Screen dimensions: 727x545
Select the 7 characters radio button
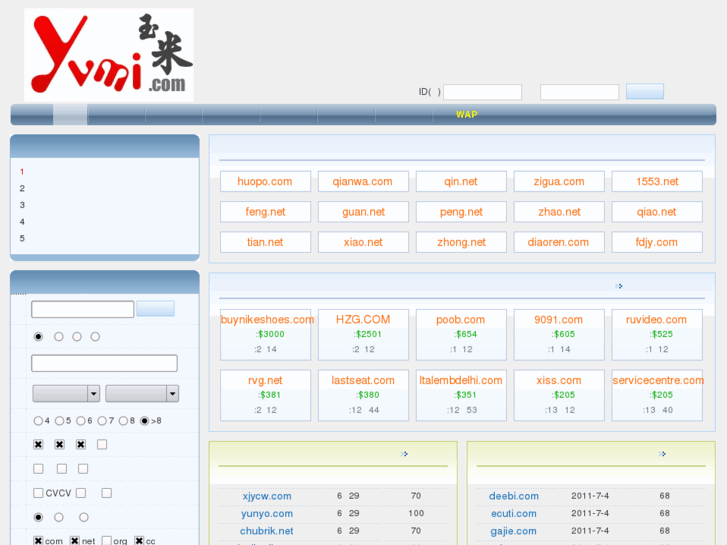(102, 421)
